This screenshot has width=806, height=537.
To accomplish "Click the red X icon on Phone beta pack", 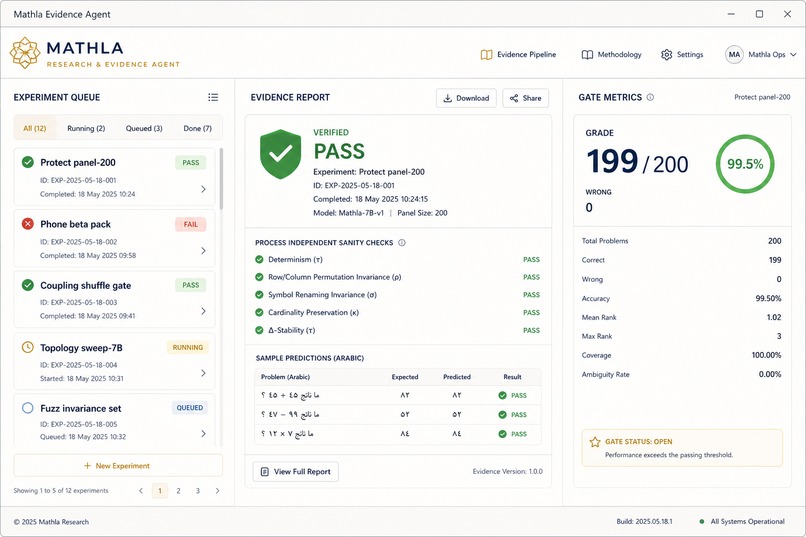I will point(28,224).
